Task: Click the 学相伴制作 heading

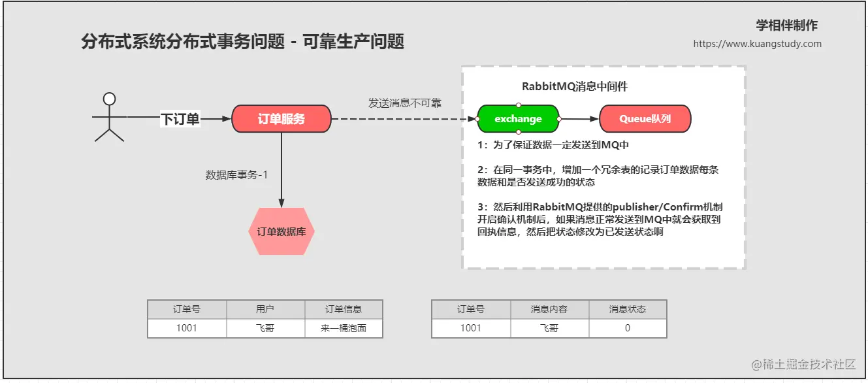Action: 787,25
